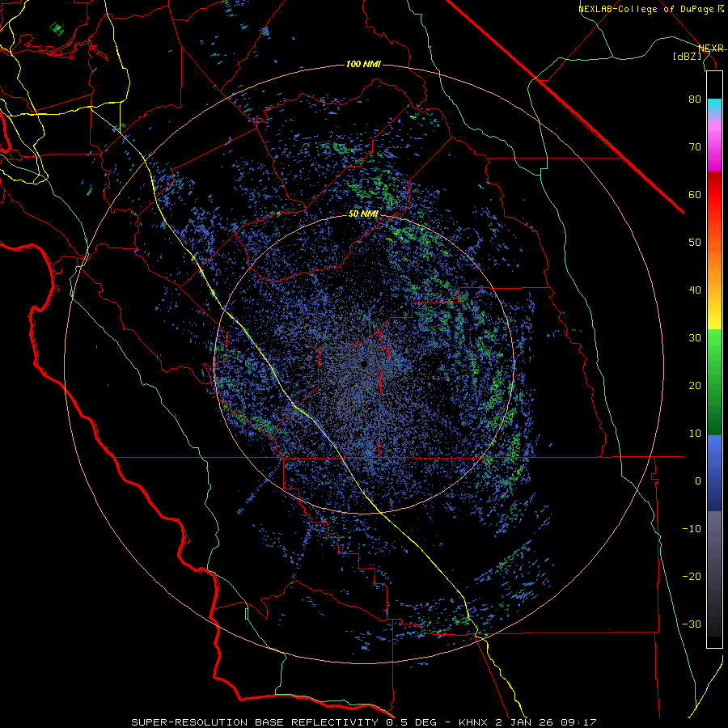Screen dimensions: 728x728
Task: Click the 70 dBZ scale value
Action: (x=695, y=147)
